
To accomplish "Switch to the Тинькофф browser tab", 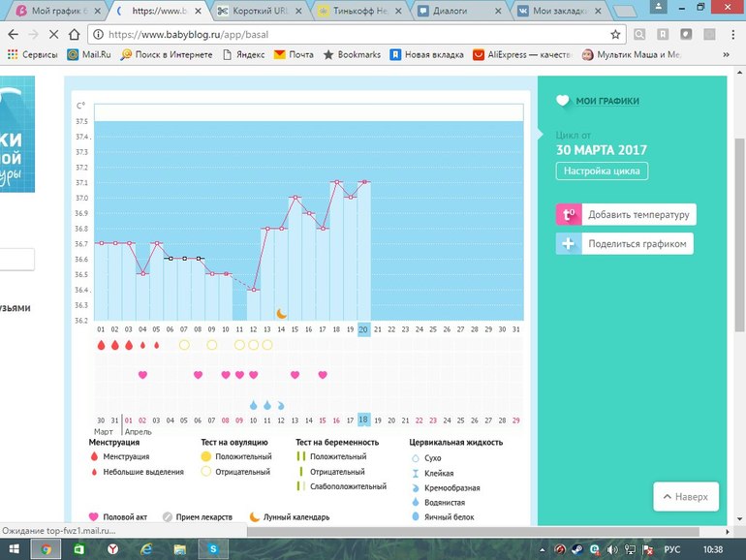I will [x=358, y=12].
